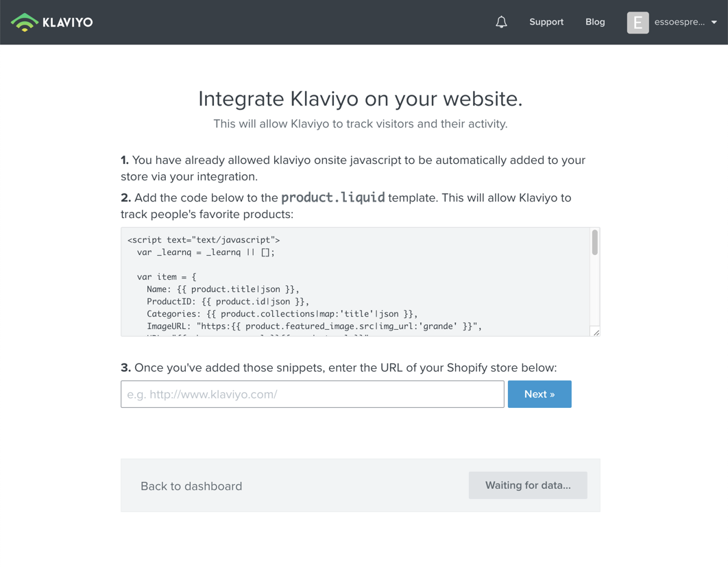Click the 'var _learnq' code line
728x567 pixels.
[206, 252]
